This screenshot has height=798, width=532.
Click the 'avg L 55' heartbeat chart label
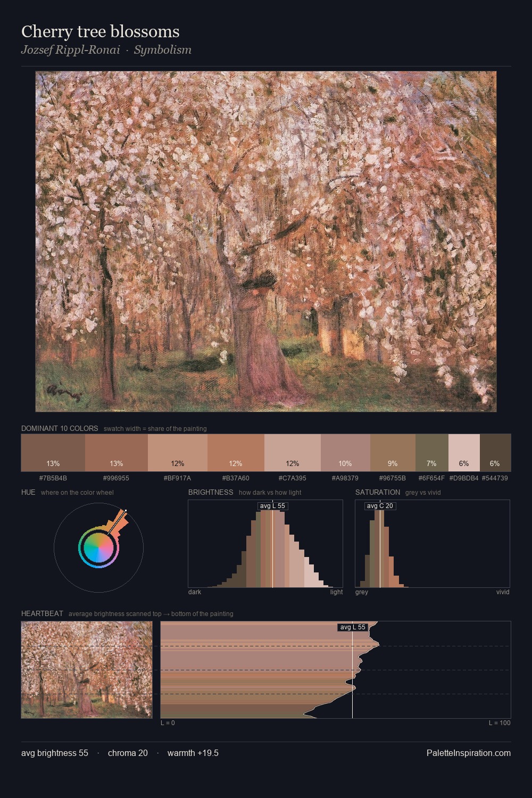pos(353,627)
